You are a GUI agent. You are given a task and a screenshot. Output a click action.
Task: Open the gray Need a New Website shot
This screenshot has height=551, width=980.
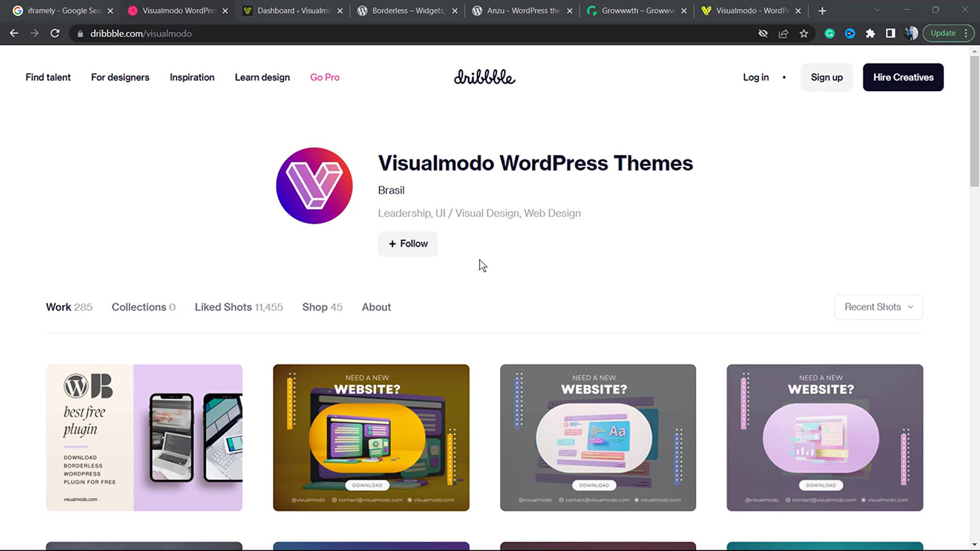click(x=598, y=437)
